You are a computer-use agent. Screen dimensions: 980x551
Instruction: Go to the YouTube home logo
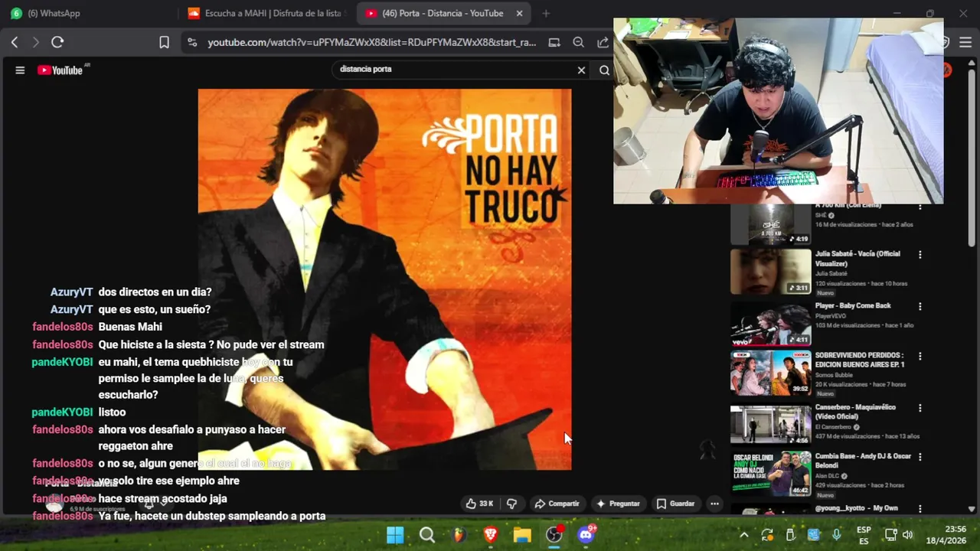coord(60,70)
